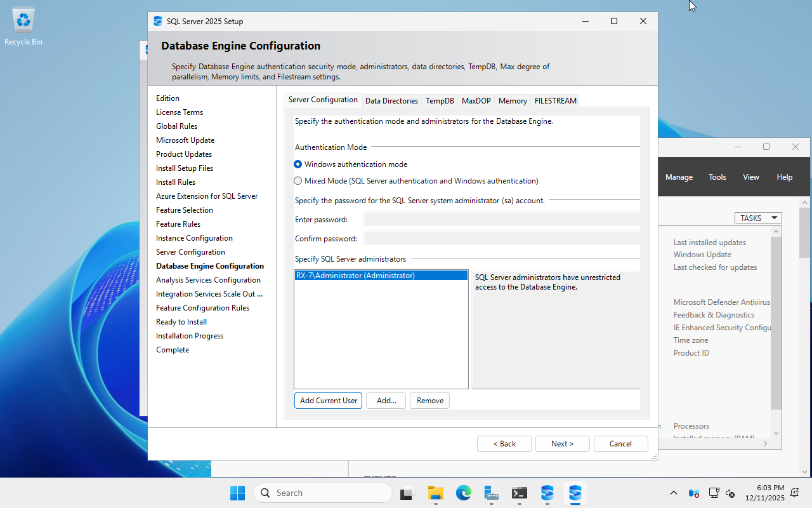Open the Tools menu in Server Manager
This screenshot has height=508, width=812.
click(x=717, y=177)
